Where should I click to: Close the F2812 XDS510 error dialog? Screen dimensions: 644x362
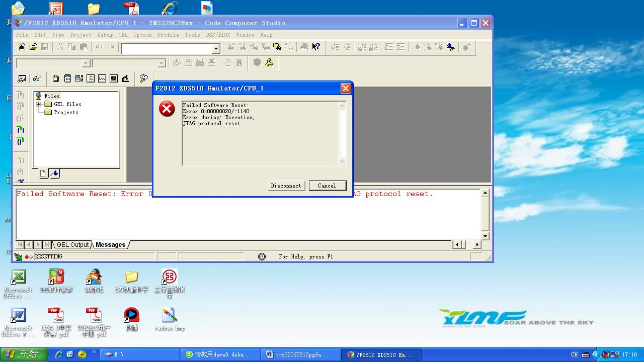[346, 88]
